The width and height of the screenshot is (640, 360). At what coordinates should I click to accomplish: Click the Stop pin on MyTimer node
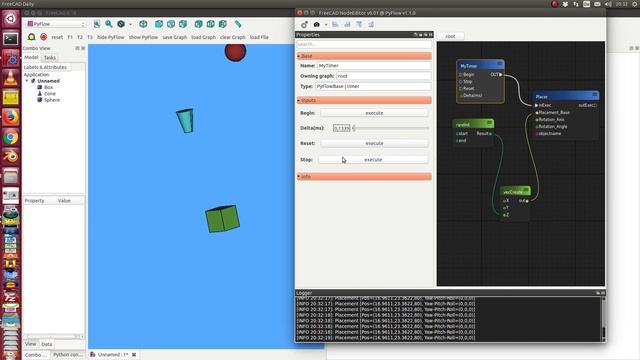[x=460, y=82]
